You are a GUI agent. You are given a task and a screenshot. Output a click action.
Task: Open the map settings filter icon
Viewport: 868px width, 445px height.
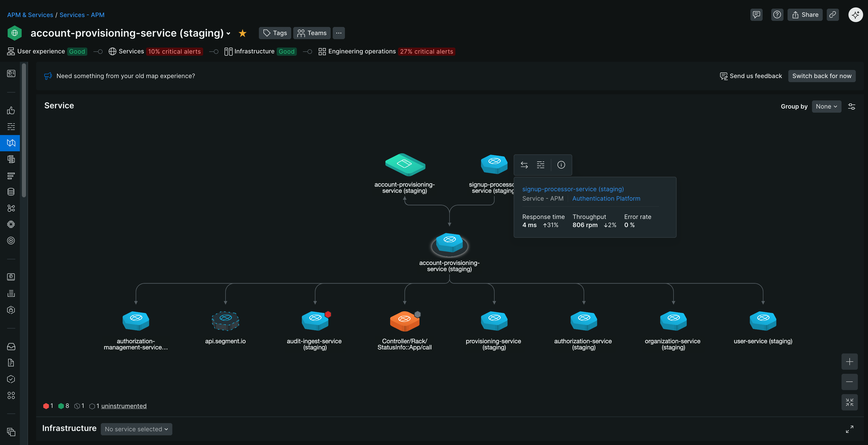(851, 106)
